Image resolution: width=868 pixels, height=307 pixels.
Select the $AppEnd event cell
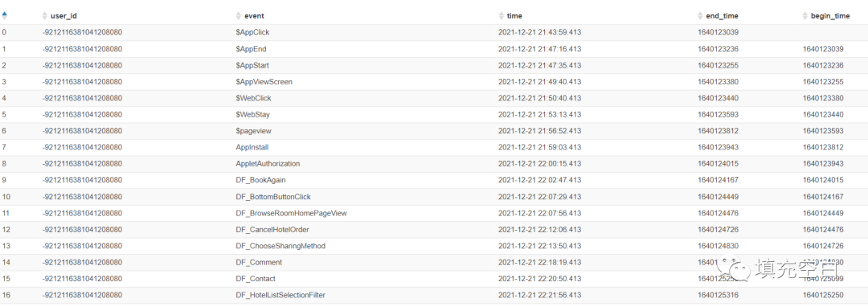251,49
